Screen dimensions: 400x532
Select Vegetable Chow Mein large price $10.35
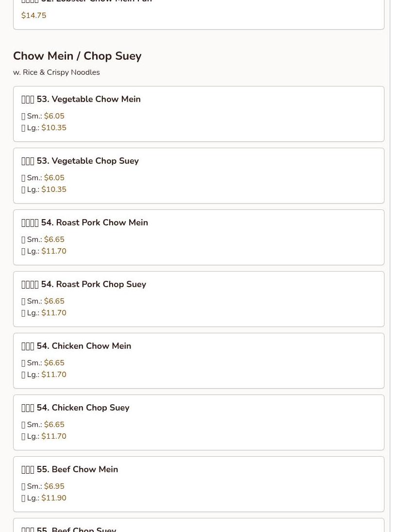[x=44, y=128]
